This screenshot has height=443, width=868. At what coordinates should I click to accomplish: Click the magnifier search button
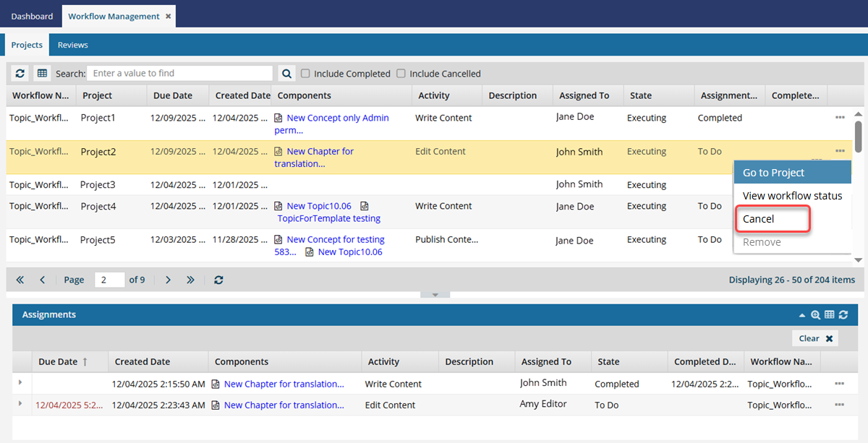point(287,74)
